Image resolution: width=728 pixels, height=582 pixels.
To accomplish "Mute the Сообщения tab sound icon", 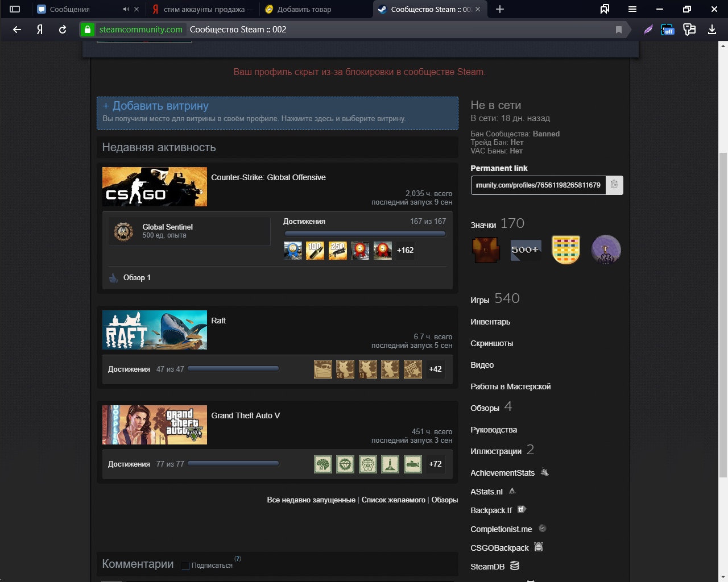I will (126, 9).
